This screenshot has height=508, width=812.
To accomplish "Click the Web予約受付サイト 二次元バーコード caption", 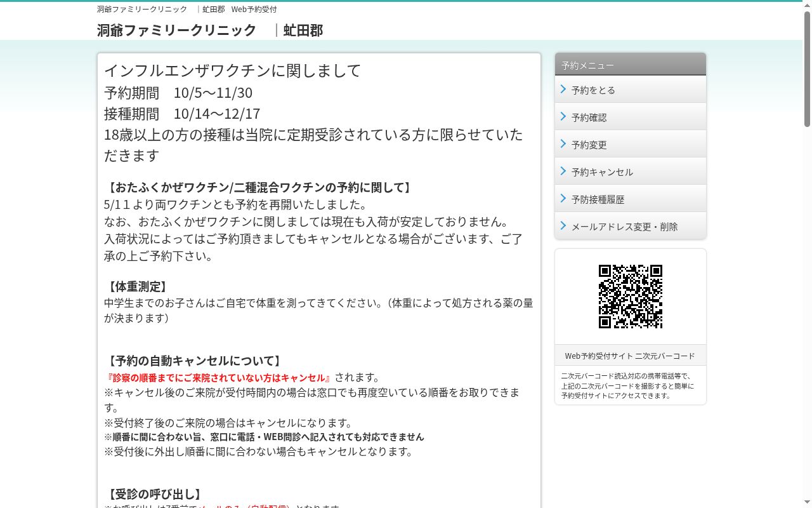I will pos(630,356).
